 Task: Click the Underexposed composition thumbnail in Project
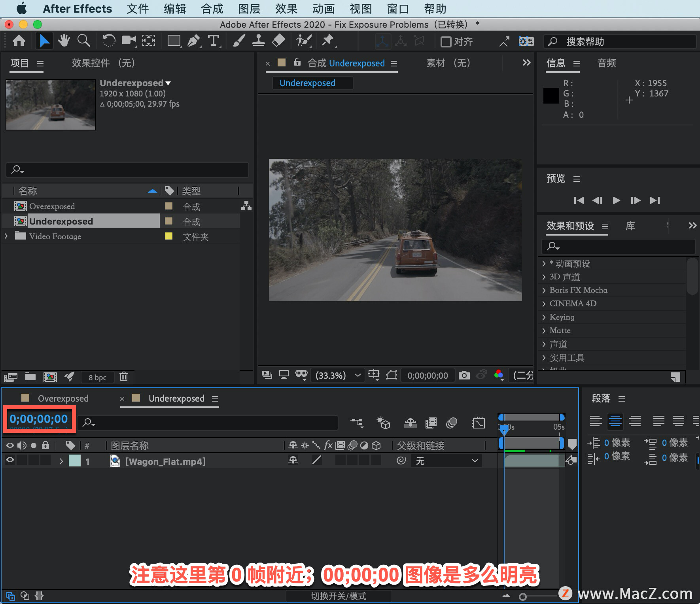(x=51, y=105)
